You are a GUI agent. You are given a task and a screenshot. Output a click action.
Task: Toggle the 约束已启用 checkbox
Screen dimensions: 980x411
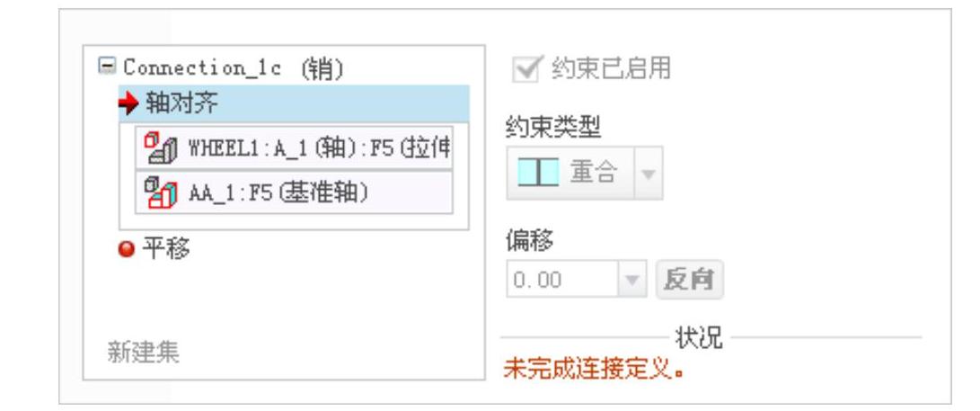(525, 69)
